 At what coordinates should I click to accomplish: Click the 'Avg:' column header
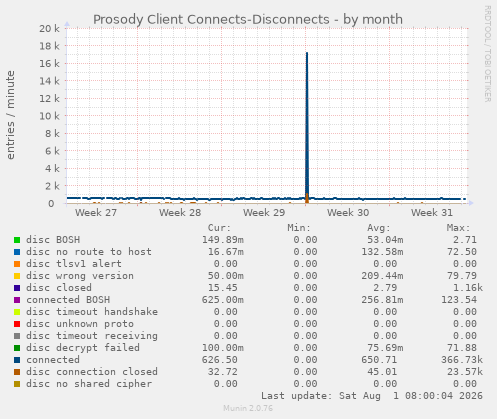coord(379,228)
